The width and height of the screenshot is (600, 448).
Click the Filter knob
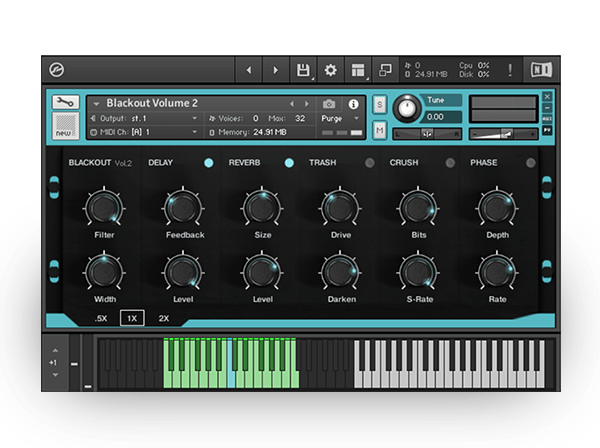pyautogui.click(x=104, y=207)
